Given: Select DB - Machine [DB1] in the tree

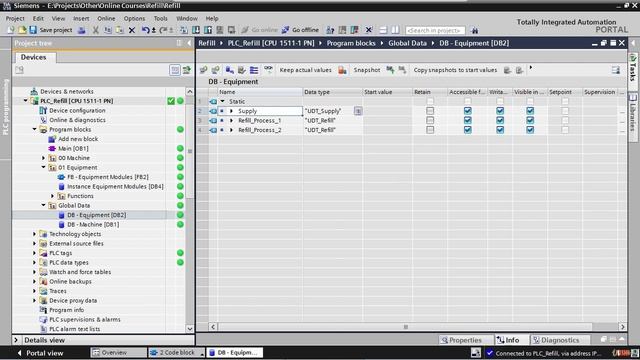Looking at the screenshot, I should click(x=93, y=224).
